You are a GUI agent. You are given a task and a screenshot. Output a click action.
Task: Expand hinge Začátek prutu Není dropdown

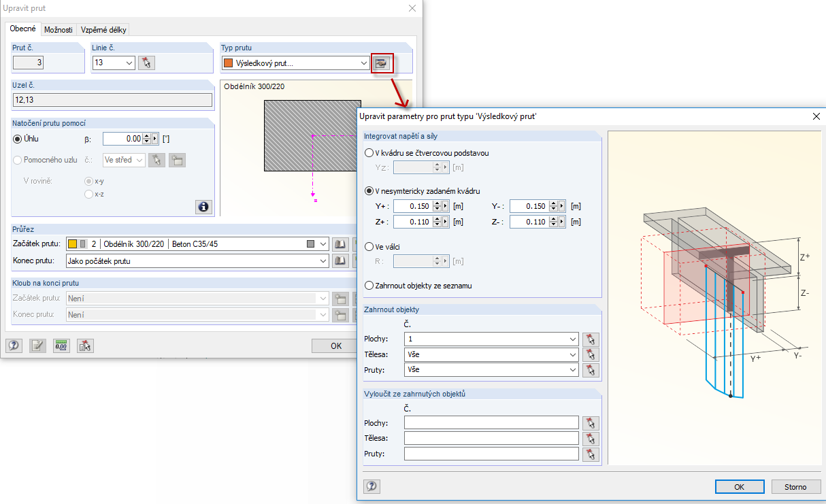coord(323,298)
